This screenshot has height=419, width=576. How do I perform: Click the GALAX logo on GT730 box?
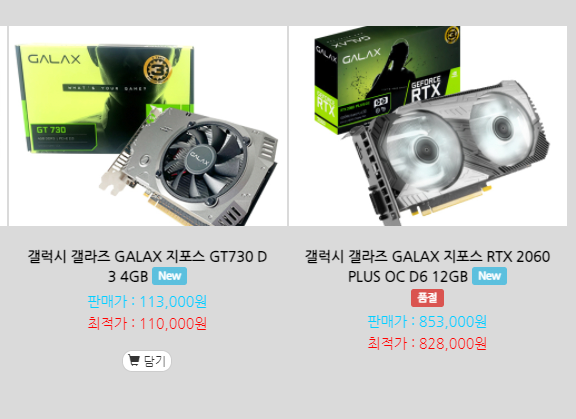point(54,59)
